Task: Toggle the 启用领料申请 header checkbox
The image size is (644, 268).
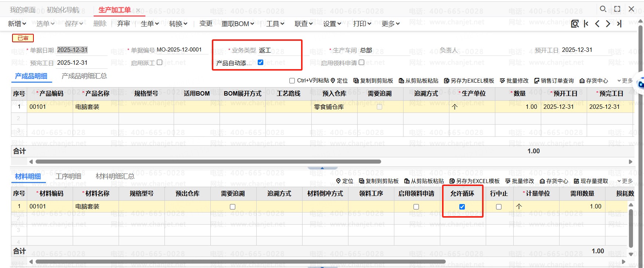Action: pos(361,62)
